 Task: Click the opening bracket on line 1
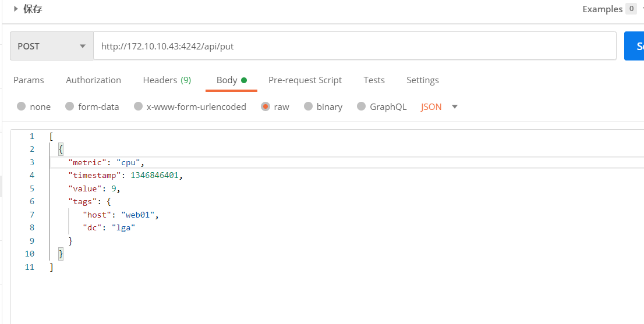[x=51, y=137]
